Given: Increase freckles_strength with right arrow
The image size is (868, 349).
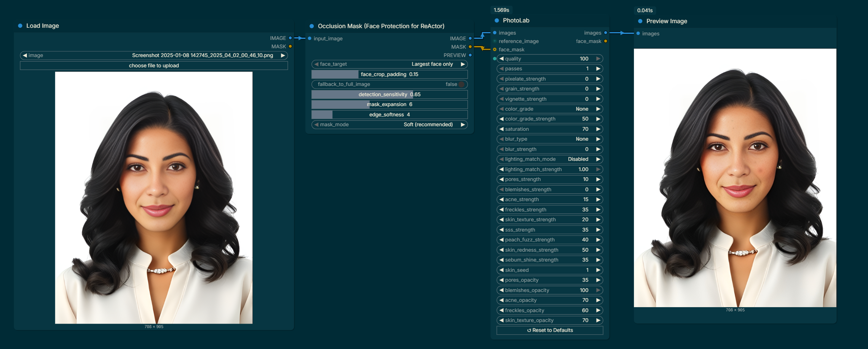Looking at the screenshot, I should (598, 210).
